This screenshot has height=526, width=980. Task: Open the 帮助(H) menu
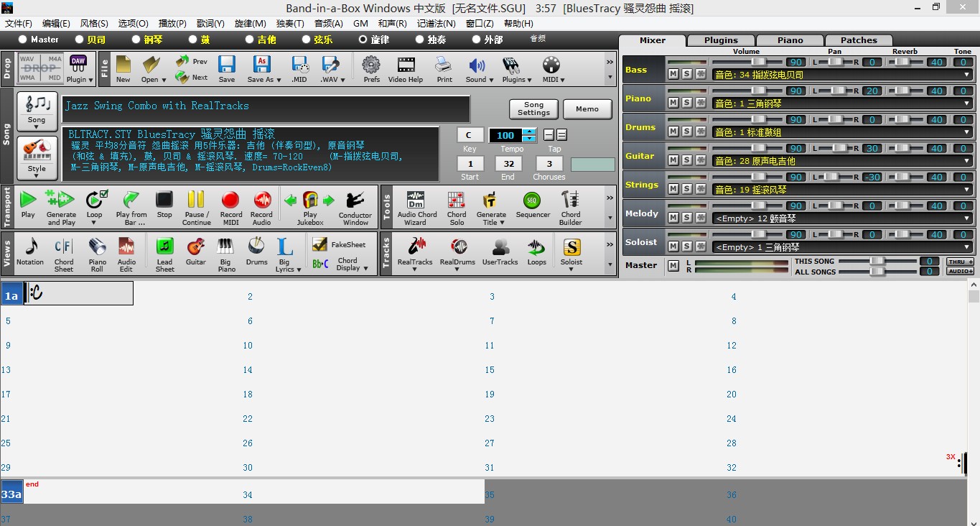pyautogui.click(x=518, y=24)
